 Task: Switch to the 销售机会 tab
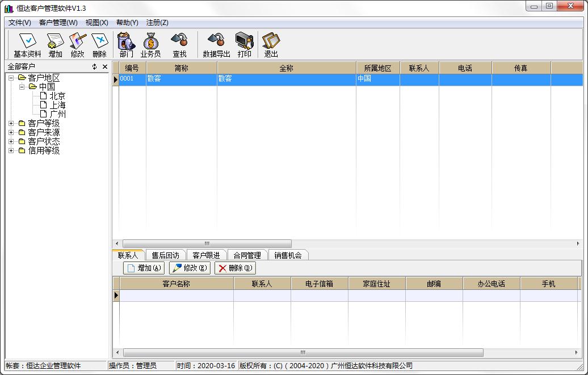(x=288, y=255)
